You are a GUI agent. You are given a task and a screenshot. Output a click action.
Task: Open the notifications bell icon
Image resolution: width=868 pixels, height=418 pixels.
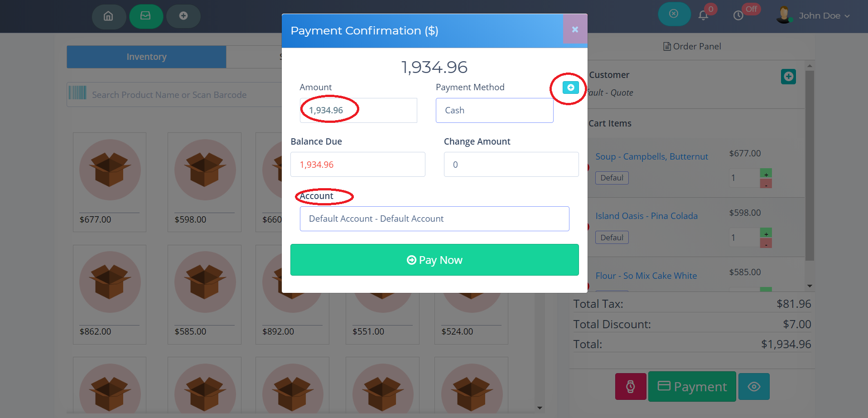[x=703, y=15]
